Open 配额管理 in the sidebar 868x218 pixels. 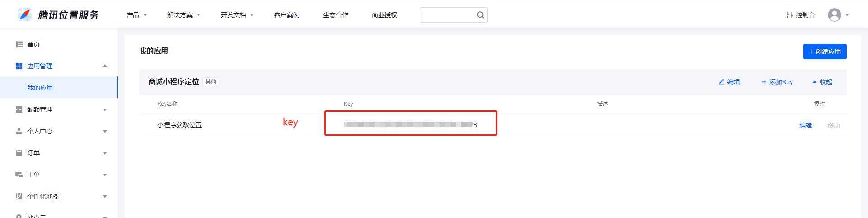(x=40, y=109)
